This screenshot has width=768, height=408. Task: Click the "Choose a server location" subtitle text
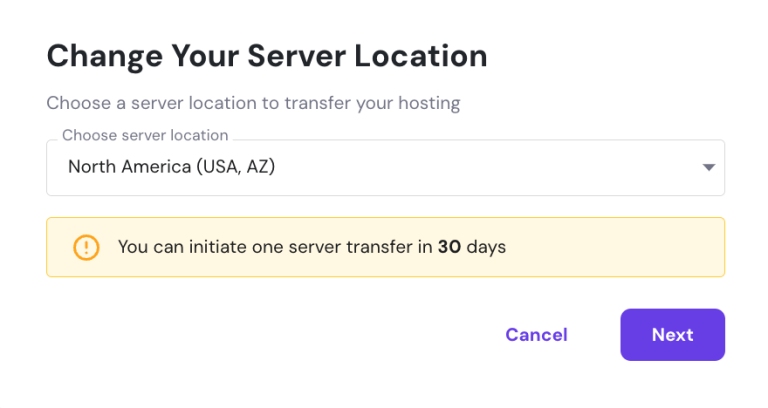pyautogui.click(x=253, y=103)
